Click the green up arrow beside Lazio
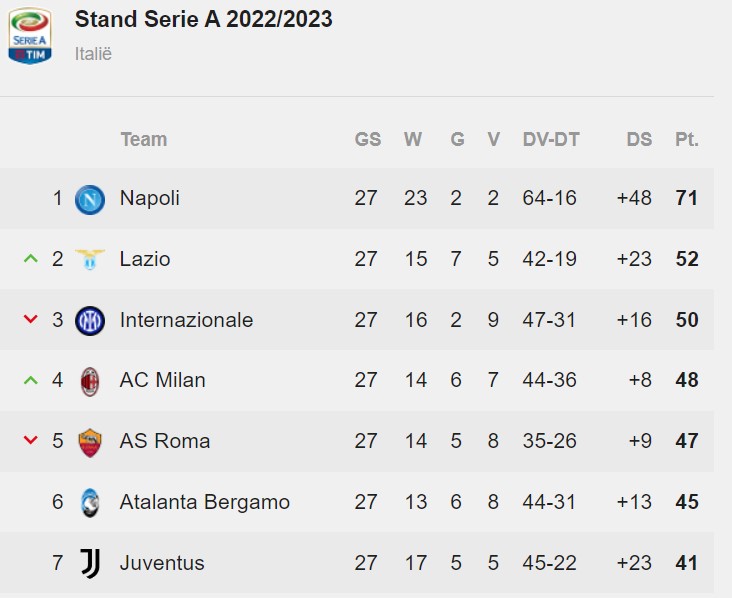Screen dimensions: 732x598 point(31,258)
